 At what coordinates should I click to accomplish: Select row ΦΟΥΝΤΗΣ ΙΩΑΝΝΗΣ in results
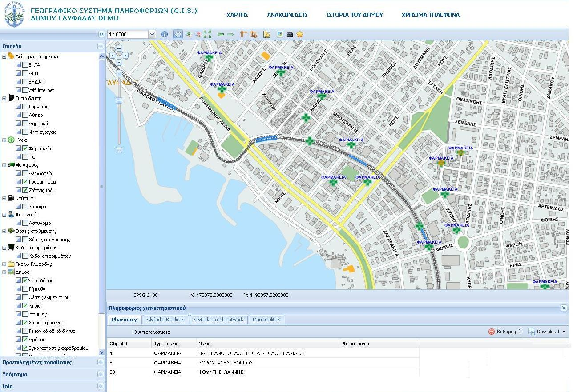(x=263, y=372)
